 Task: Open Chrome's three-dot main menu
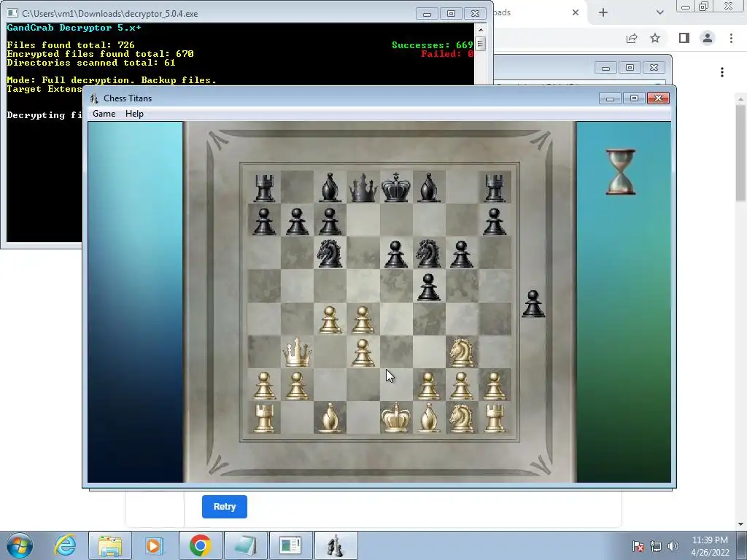pos(731,38)
